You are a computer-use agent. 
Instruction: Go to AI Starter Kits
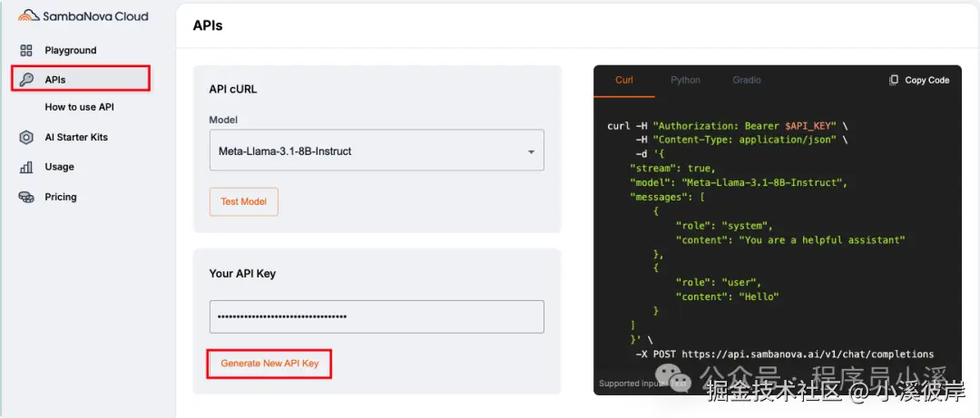[76, 137]
